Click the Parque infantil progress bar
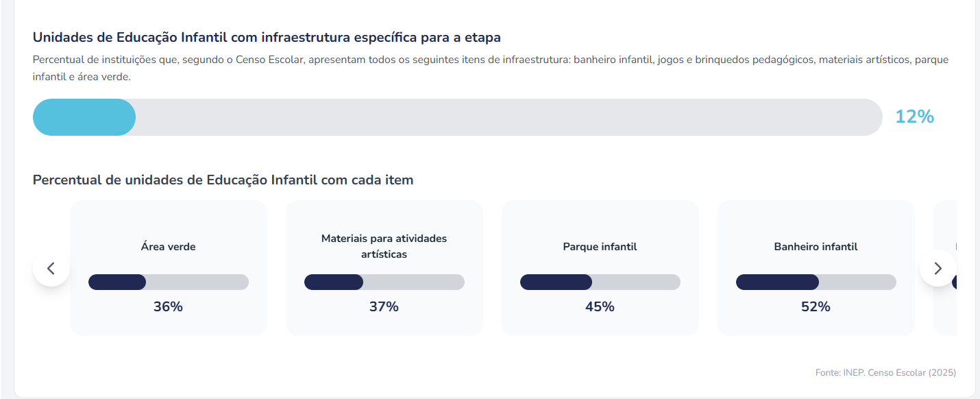The width and height of the screenshot is (980, 399). coord(600,282)
